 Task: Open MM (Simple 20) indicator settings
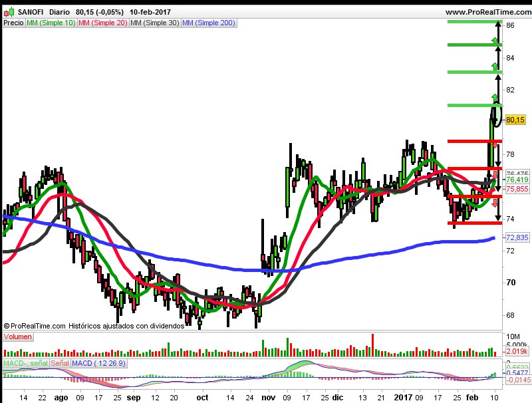pos(103,23)
